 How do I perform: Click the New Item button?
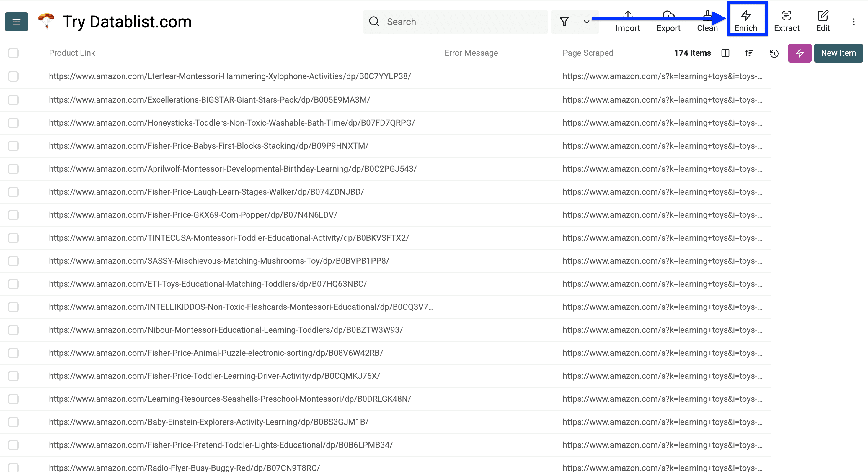click(x=838, y=53)
